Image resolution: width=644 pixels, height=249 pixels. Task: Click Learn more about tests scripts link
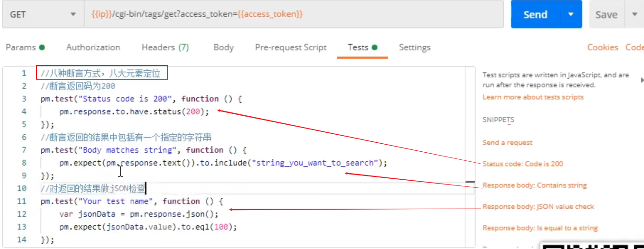(x=533, y=97)
